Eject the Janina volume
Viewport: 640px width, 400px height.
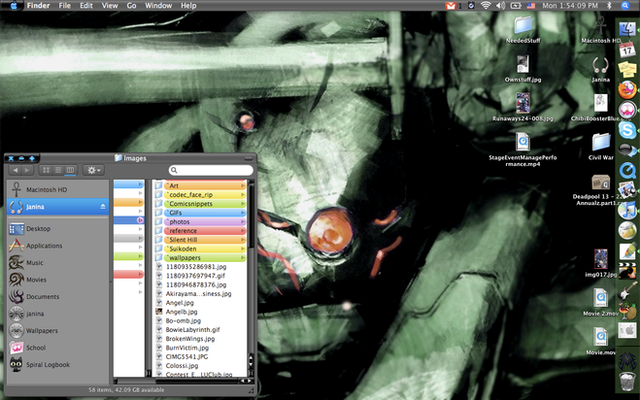(x=101, y=206)
